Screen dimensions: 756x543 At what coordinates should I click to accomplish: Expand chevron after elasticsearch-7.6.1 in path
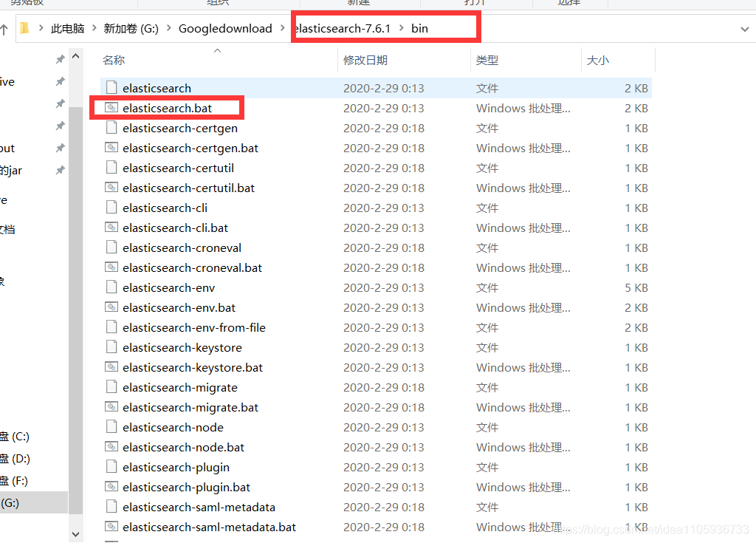(x=401, y=29)
